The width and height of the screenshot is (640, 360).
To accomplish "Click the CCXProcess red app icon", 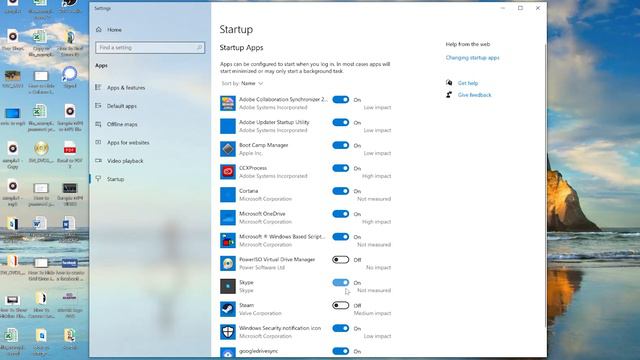I will 228,172.
